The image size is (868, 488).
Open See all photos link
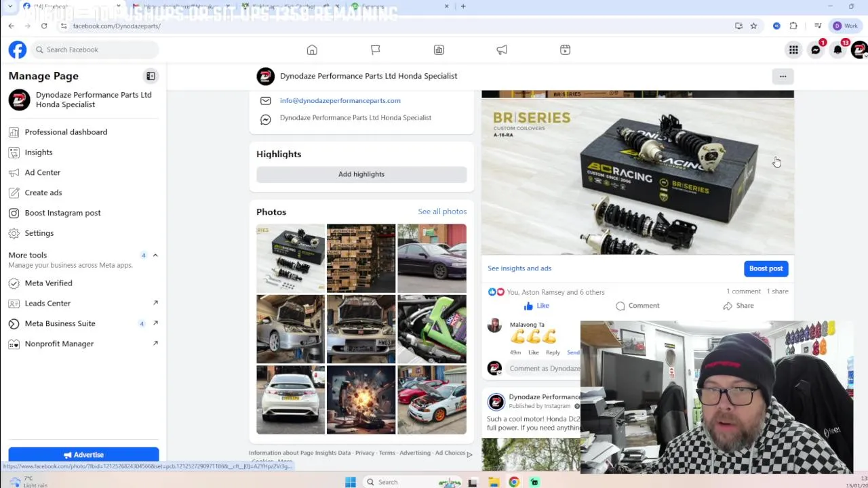pyautogui.click(x=442, y=211)
